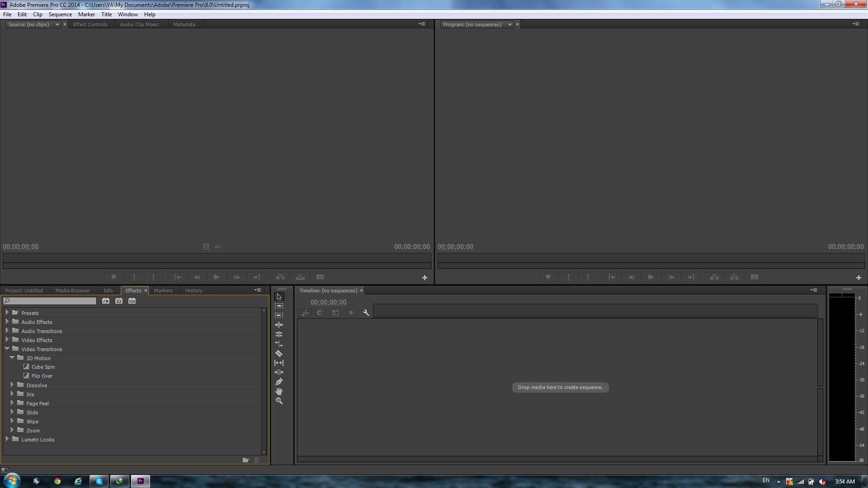Click Timeline display settings wrench icon
868x488 pixels.
pyautogui.click(x=366, y=313)
